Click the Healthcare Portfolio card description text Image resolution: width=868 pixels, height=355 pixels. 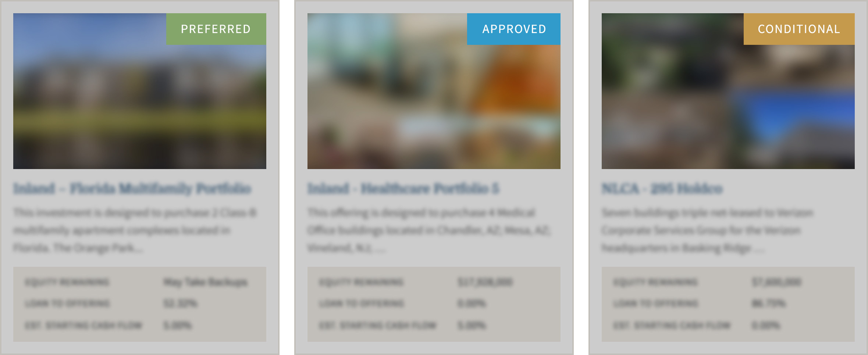pos(429,230)
